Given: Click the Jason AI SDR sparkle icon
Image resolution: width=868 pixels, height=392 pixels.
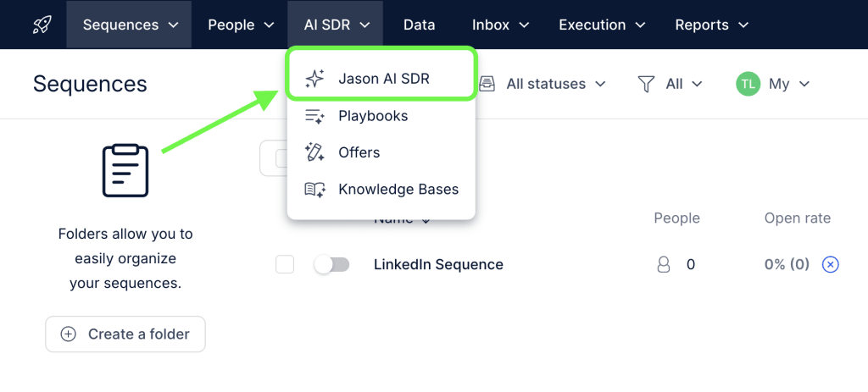Looking at the screenshot, I should [314, 79].
